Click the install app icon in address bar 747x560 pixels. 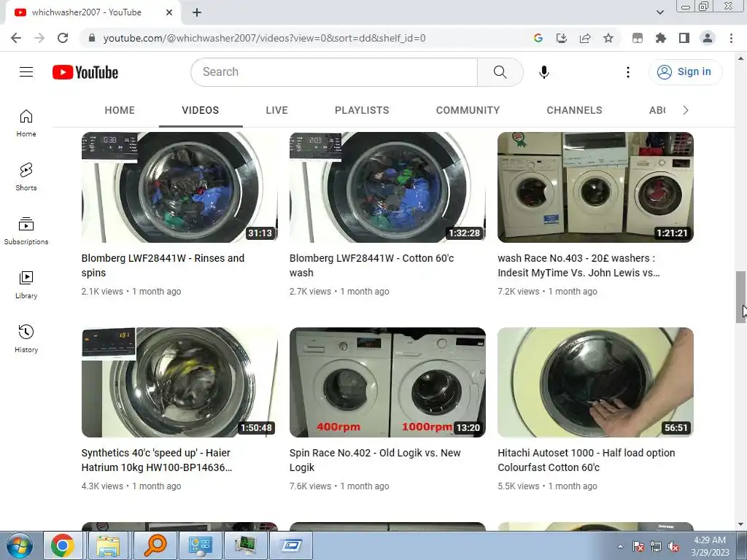tap(562, 38)
